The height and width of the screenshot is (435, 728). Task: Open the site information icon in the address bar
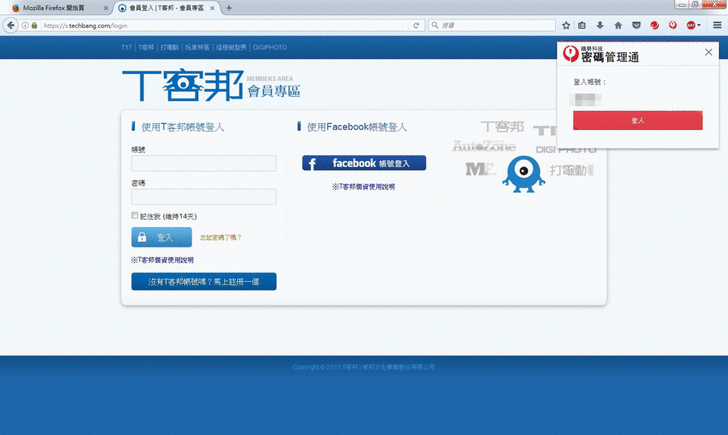[x=25, y=26]
